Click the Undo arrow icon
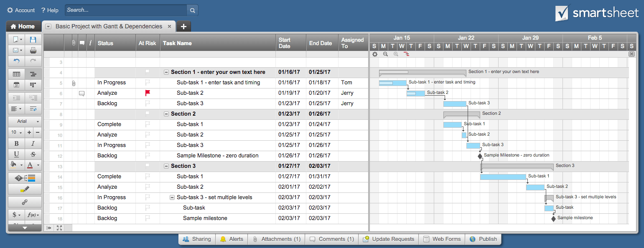Screen dimensions: 644x248 click(16, 61)
